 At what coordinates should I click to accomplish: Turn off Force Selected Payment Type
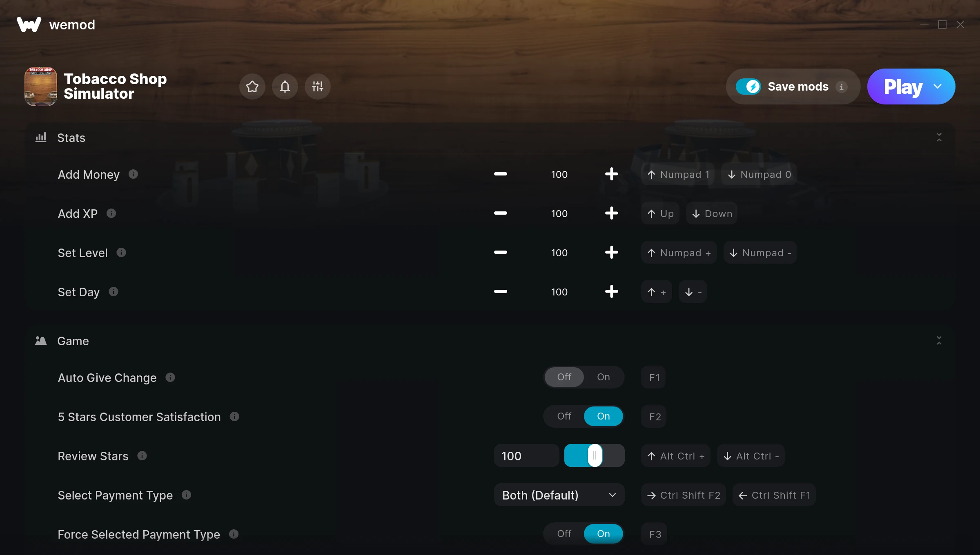pyautogui.click(x=564, y=534)
